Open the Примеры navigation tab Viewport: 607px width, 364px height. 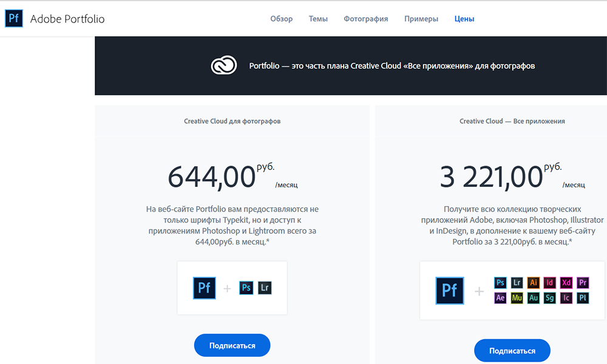coord(421,19)
